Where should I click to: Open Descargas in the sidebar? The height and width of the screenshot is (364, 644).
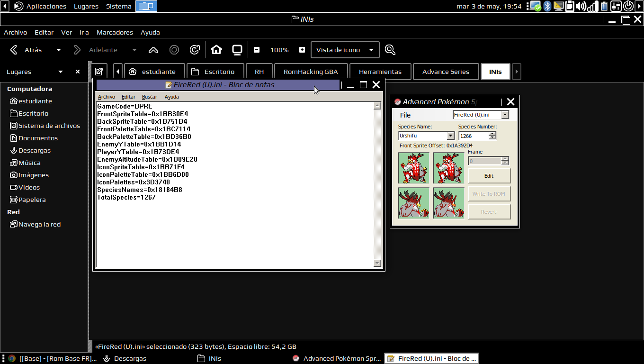34,150
